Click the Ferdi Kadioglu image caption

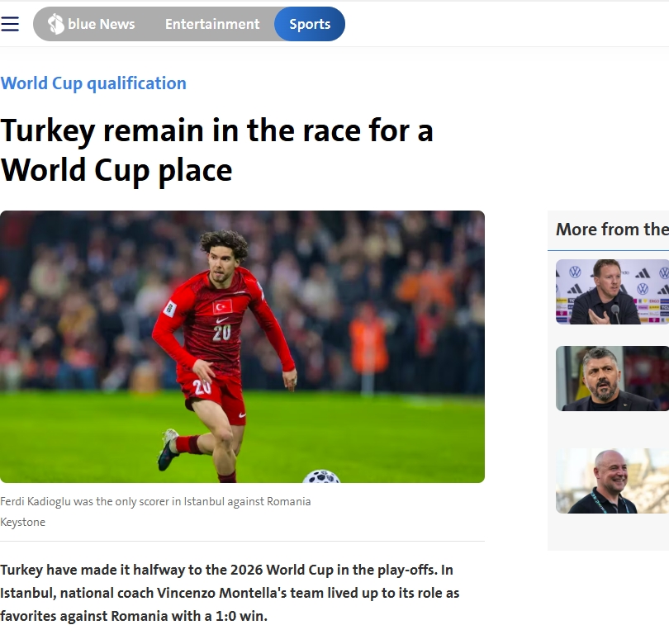tap(155, 501)
